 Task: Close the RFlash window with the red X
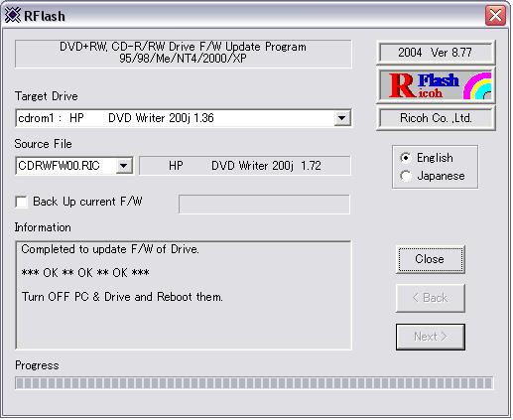[x=495, y=16]
